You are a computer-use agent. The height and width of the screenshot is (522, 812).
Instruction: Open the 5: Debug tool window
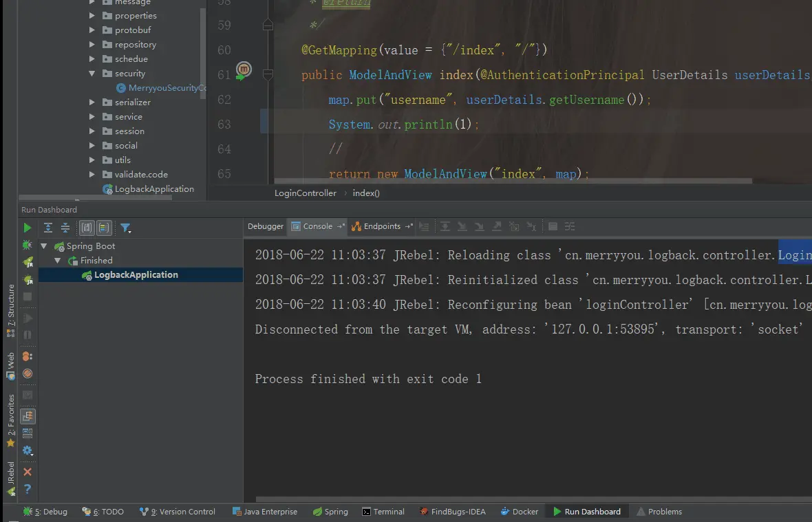(x=45, y=512)
